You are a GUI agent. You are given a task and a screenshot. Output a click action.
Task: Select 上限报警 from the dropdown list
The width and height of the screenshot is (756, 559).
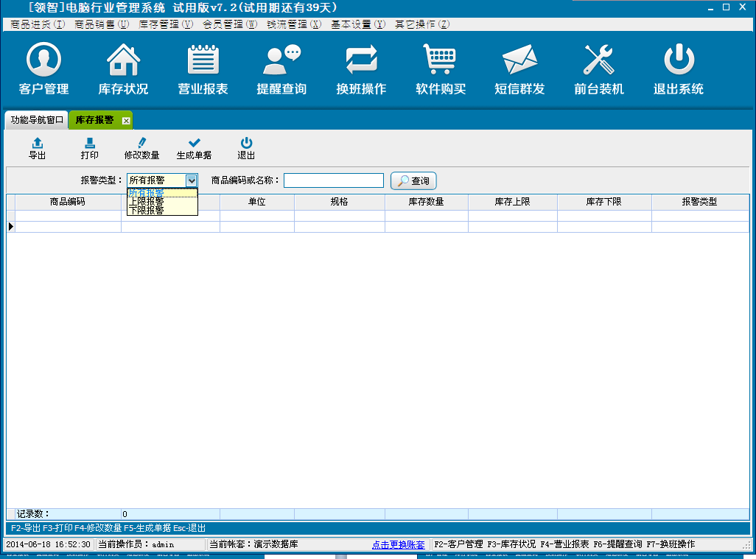click(147, 201)
